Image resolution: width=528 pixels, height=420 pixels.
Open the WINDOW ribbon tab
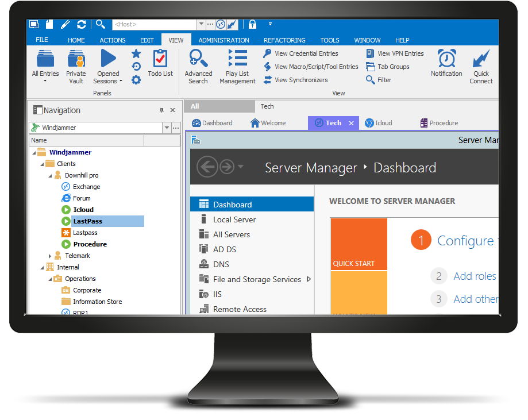367,40
